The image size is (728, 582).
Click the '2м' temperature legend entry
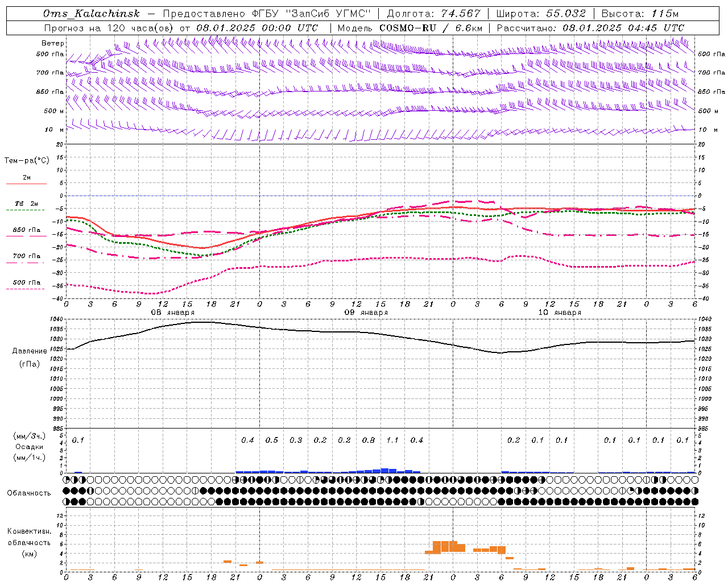click(27, 178)
